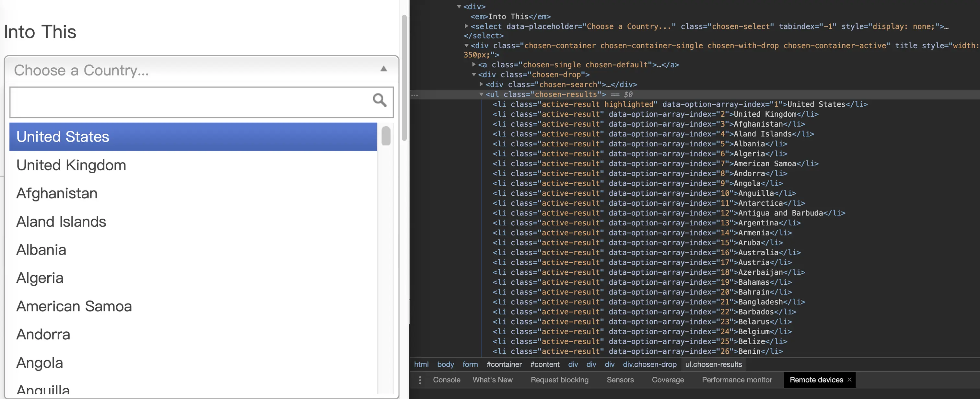Expand the chosen-search div node
This screenshot has width=980, height=399.
click(x=481, y=85)
